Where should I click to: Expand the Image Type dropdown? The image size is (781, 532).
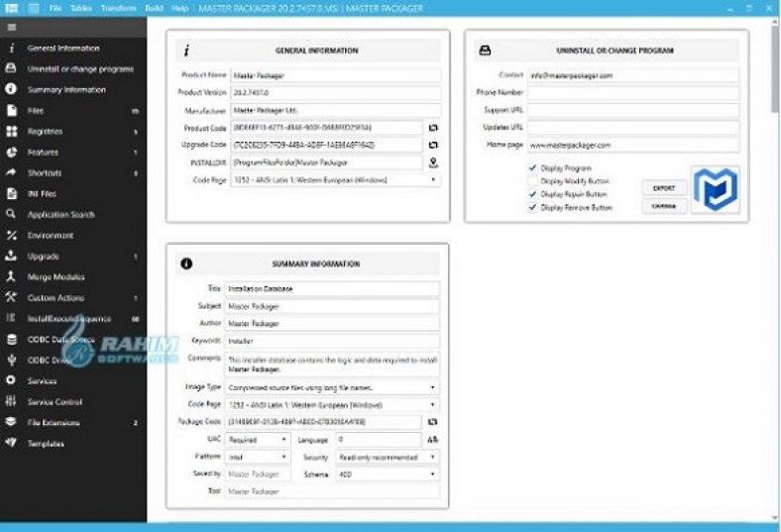[x=332, y=387]
